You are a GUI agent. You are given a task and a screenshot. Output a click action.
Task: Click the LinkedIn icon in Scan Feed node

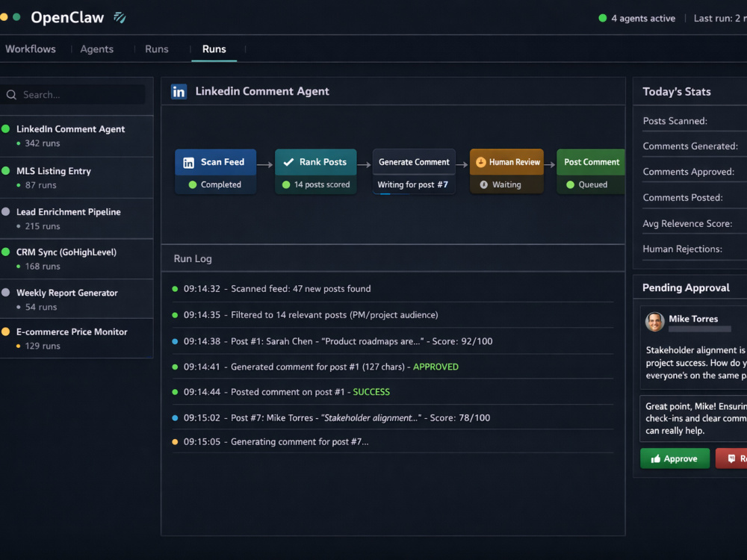click(x=189, y=163)
